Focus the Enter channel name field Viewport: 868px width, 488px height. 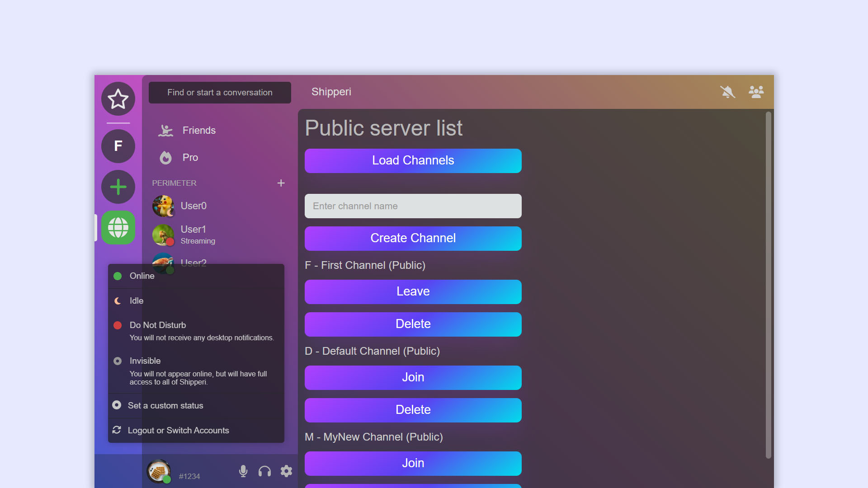pos(413,206)
